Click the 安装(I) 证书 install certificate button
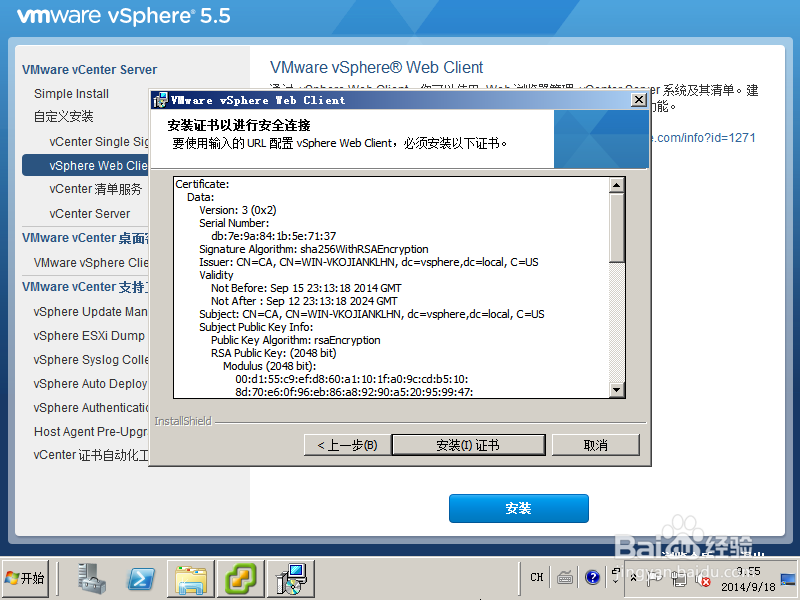Image resolution: width=800 pixels, height=600 pixels. pos(468,445)
